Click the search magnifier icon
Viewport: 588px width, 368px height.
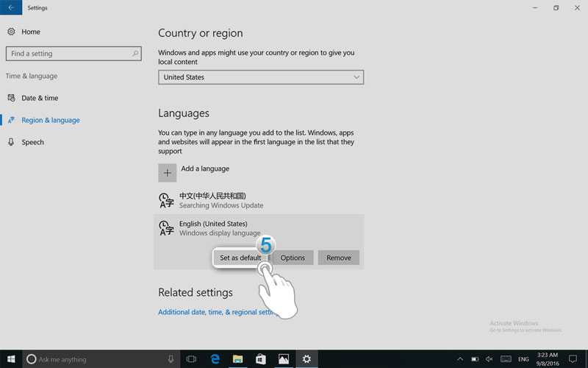tap(135, 54)
